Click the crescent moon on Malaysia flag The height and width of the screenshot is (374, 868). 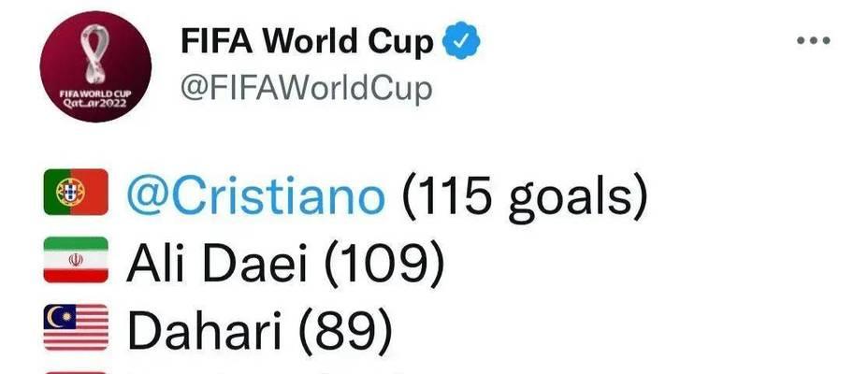coord(56,317)
